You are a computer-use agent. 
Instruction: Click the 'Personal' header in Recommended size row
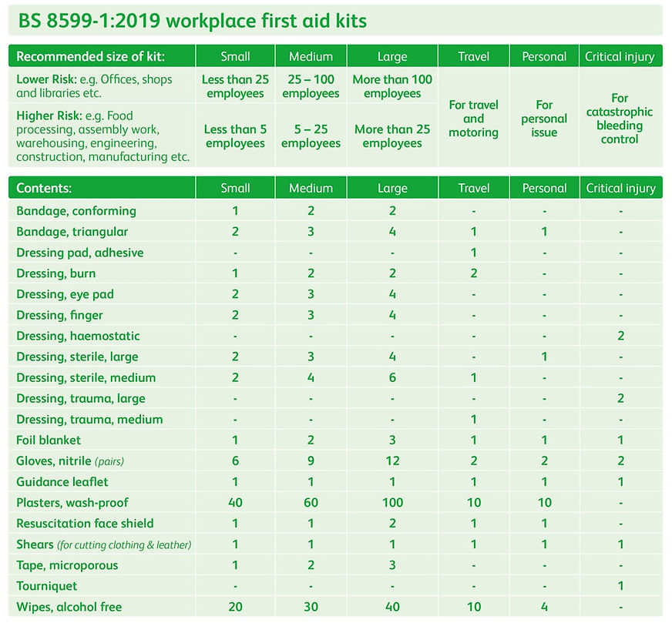[x=544, y=56]
